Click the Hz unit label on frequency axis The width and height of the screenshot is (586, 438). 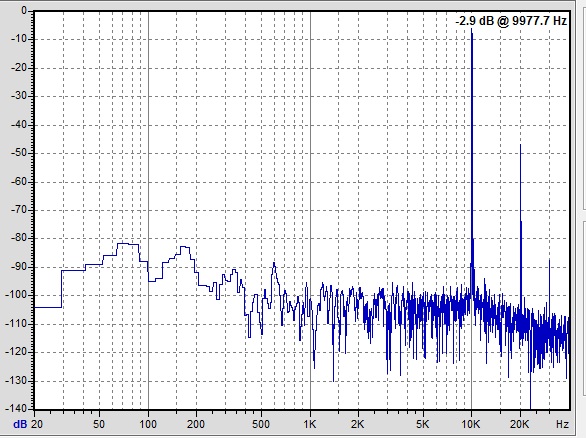[562, 424]
